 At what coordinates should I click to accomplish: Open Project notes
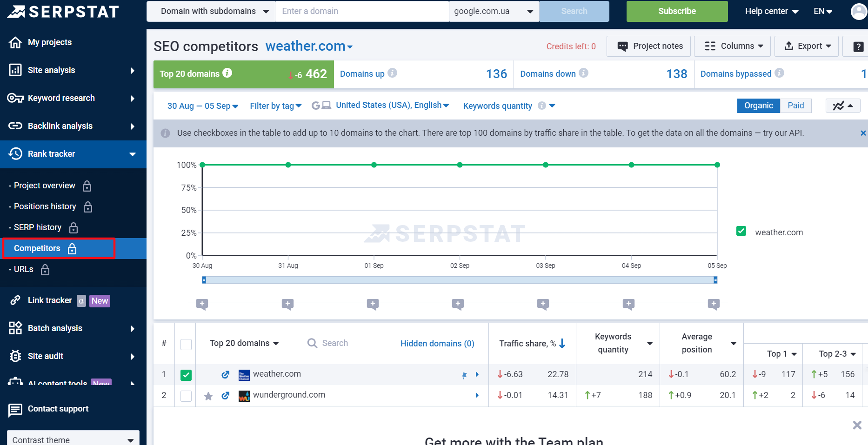pyautogui.click(x=649, y=46)
